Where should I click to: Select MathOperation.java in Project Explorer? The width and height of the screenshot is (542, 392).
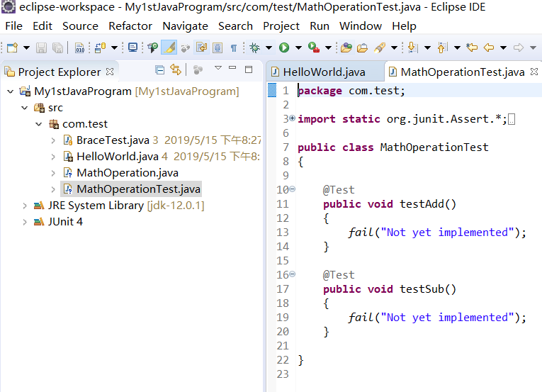(x=128, y=173)
